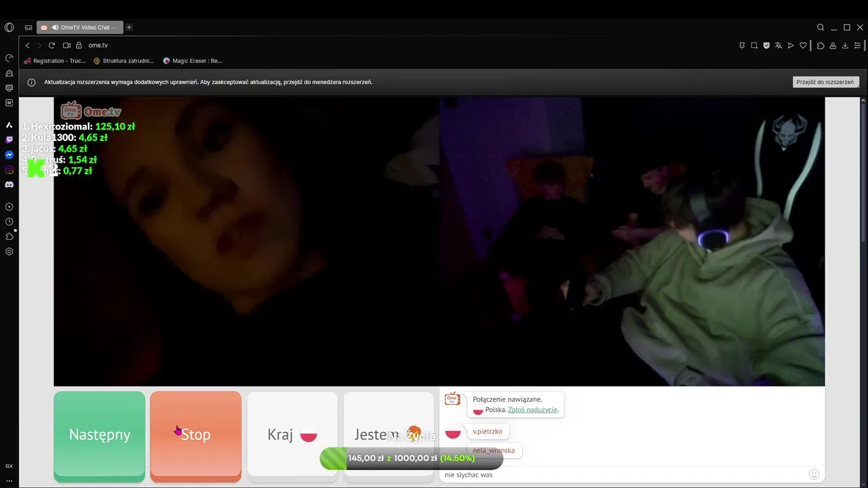Click the three-dots icon at sidebar bottom

[x=9, y=481]
